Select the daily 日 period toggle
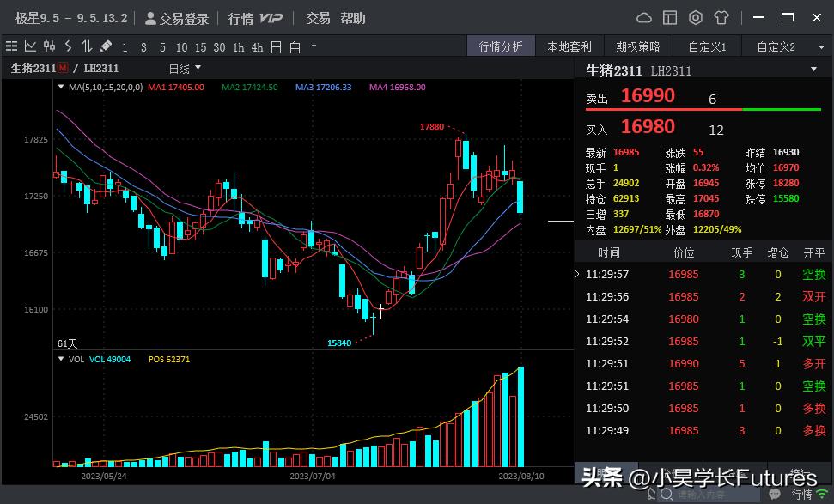834x504 pixels. coord(276,47)
